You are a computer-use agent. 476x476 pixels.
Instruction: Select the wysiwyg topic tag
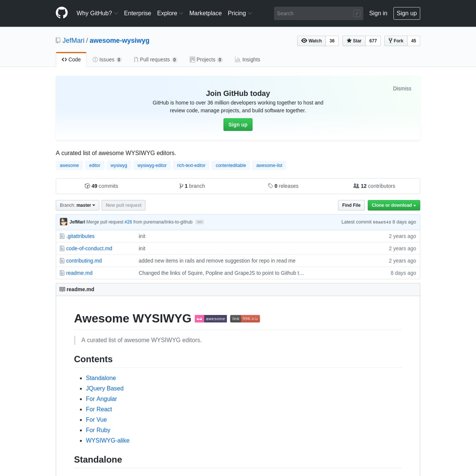119,165
